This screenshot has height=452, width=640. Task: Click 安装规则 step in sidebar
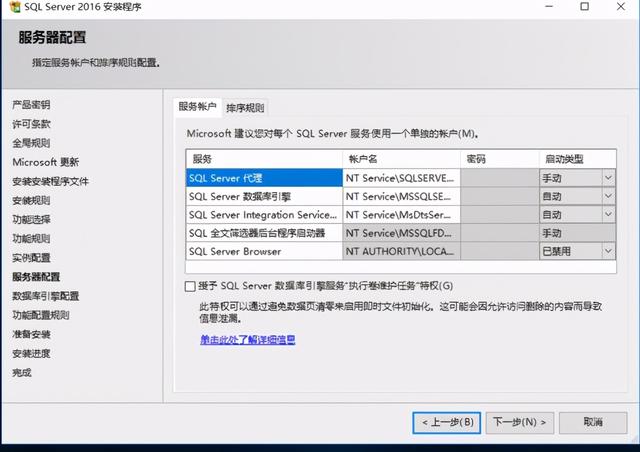31,200
